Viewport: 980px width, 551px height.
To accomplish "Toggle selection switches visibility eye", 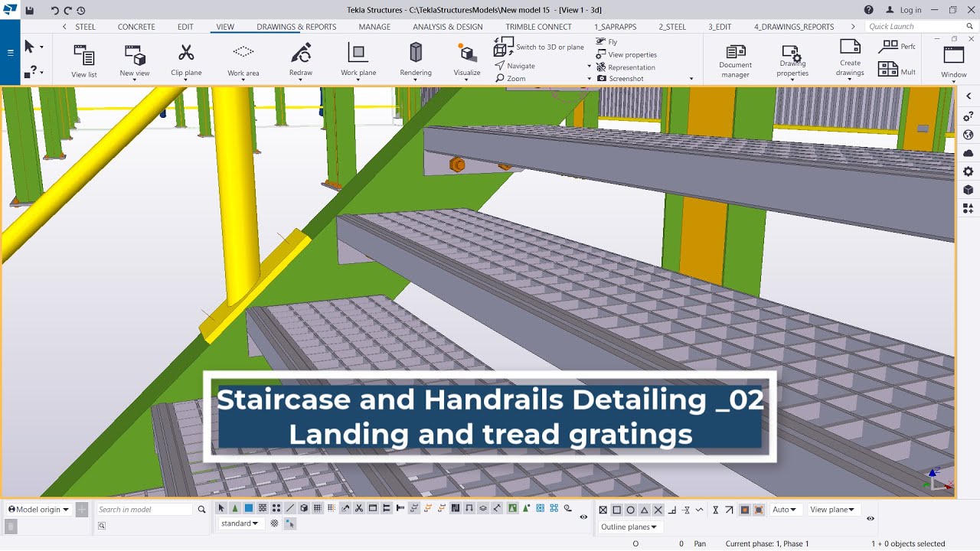I will pos(584,517).
